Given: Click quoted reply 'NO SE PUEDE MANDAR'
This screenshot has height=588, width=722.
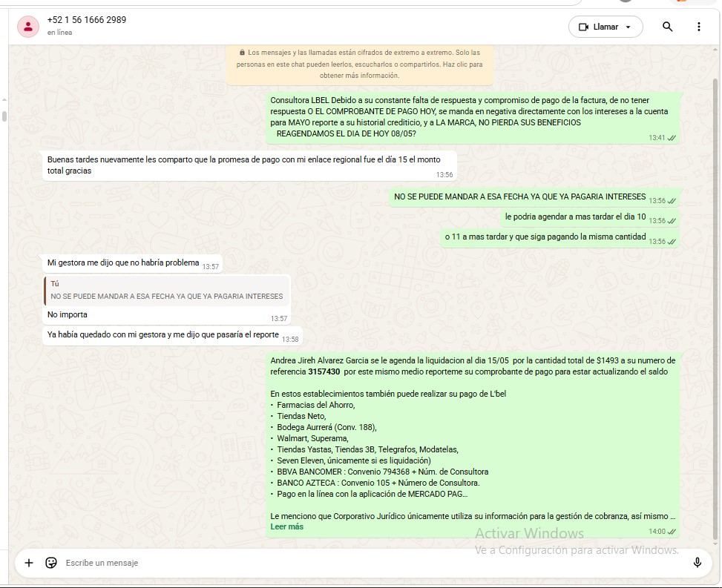Looking at the screenshot, I should click(x=167, y=291).
